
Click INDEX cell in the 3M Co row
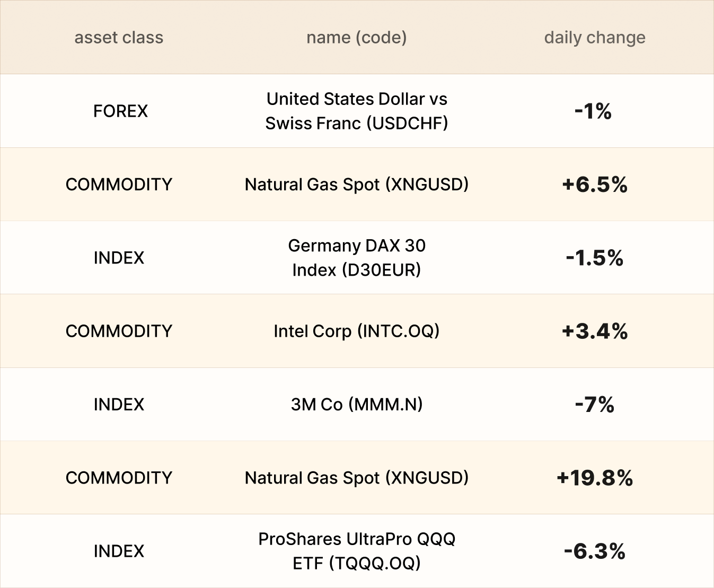point(119,405)
